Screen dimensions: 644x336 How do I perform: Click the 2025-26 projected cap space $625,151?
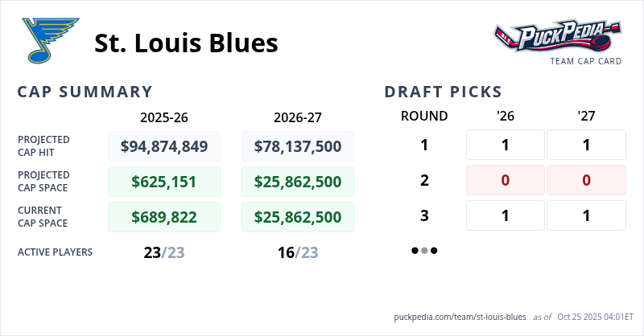(x=164, y=182)
